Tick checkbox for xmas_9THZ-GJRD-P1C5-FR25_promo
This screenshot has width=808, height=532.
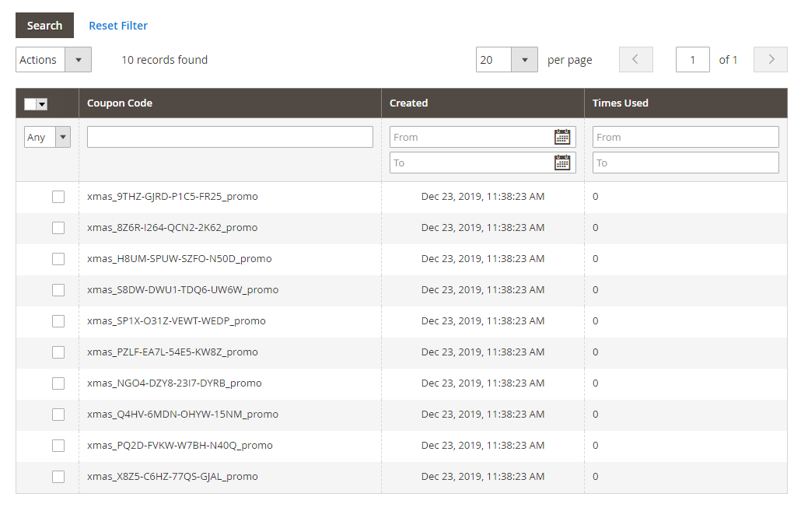pyautogui.click(x=58, y=197)
